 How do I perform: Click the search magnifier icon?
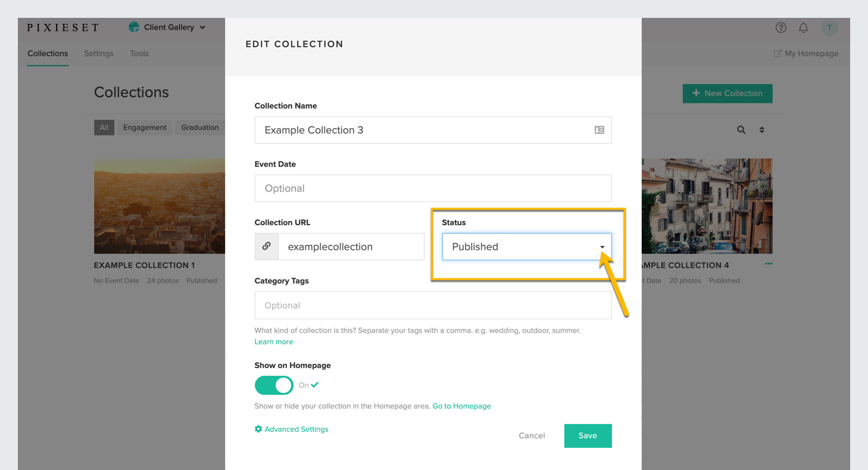pyautogui.click(x=741, y=130)
